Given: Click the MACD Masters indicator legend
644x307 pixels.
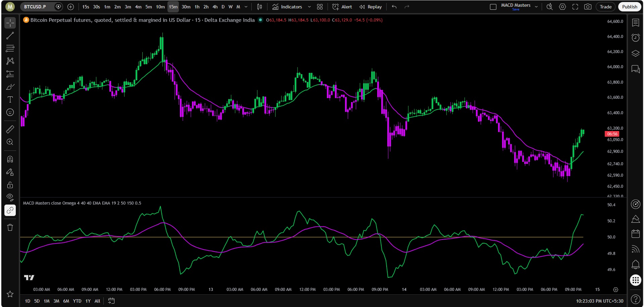Looking at the screenshot, I should pos(82,203).
